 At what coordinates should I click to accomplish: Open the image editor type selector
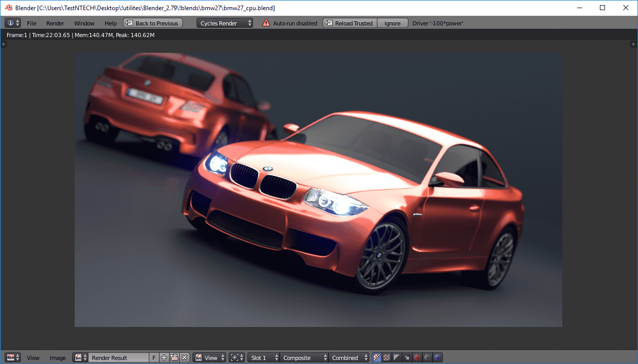pos(13,358)
